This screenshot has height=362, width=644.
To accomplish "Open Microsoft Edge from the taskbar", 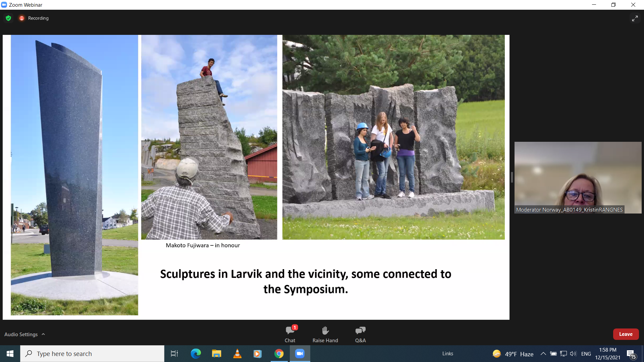I will (196, 354).
